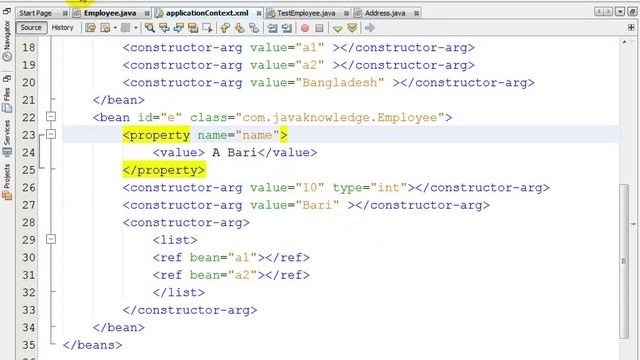Go to Next Bookmark icon
The height and width of the screenshot is (360, 640).
[240, 28]
